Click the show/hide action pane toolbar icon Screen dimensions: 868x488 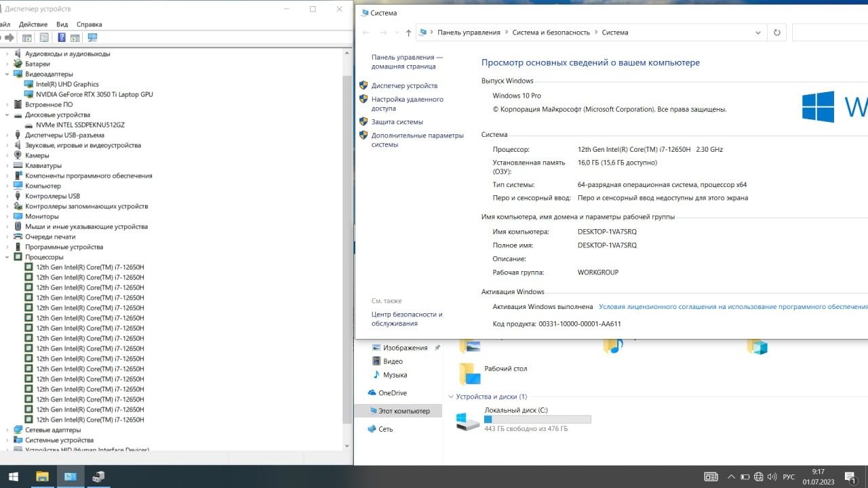pos(75,38)
